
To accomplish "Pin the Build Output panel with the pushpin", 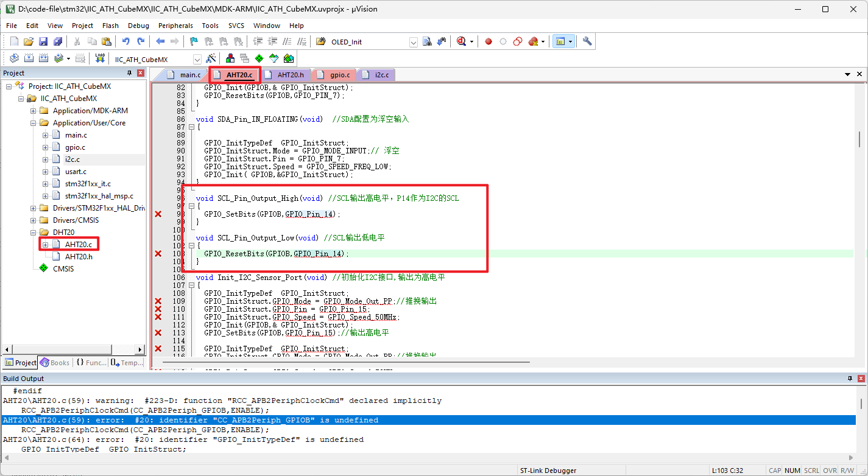I will (x=850, y=379).
